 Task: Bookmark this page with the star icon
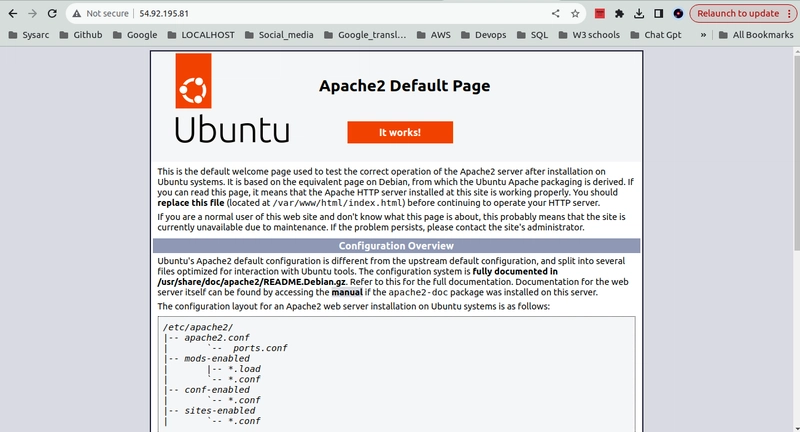pos(575,14)
